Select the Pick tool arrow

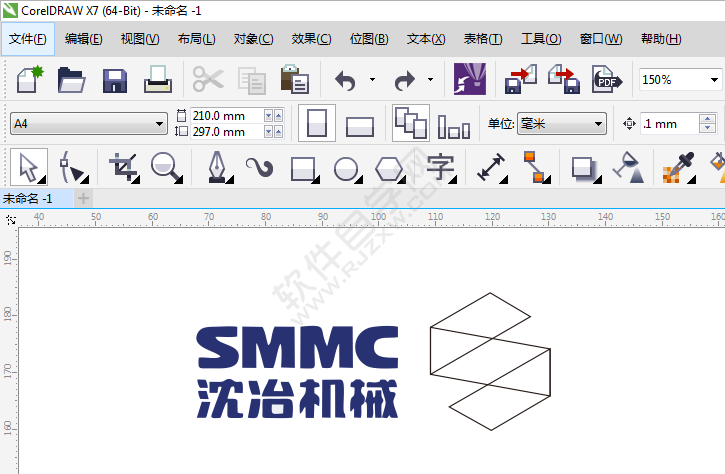coord(29,167)
